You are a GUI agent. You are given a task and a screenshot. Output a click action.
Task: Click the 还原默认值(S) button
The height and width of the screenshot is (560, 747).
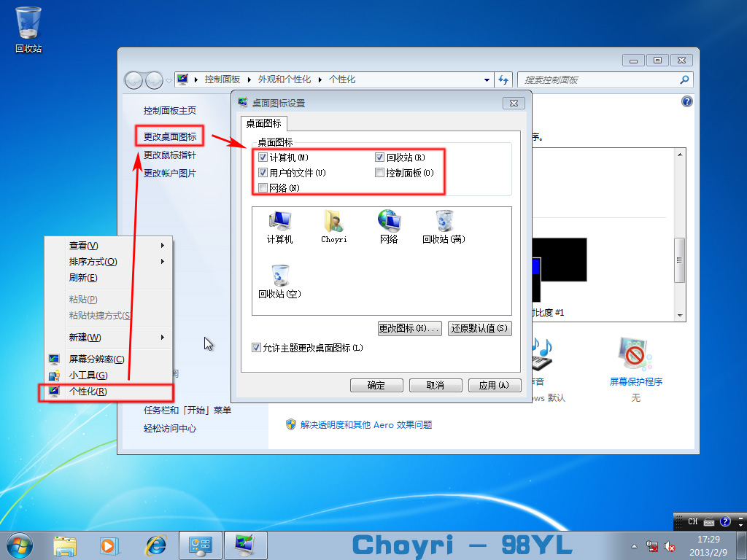coord(480,328)
